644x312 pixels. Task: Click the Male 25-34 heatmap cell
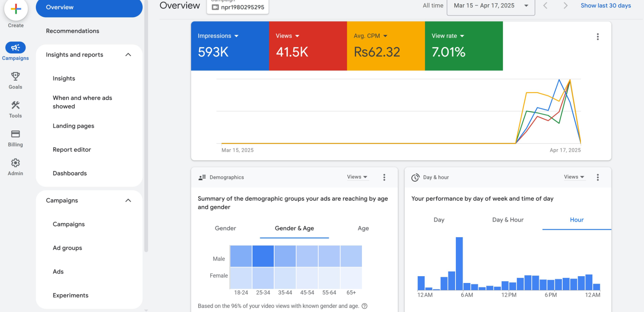point(263,256)
